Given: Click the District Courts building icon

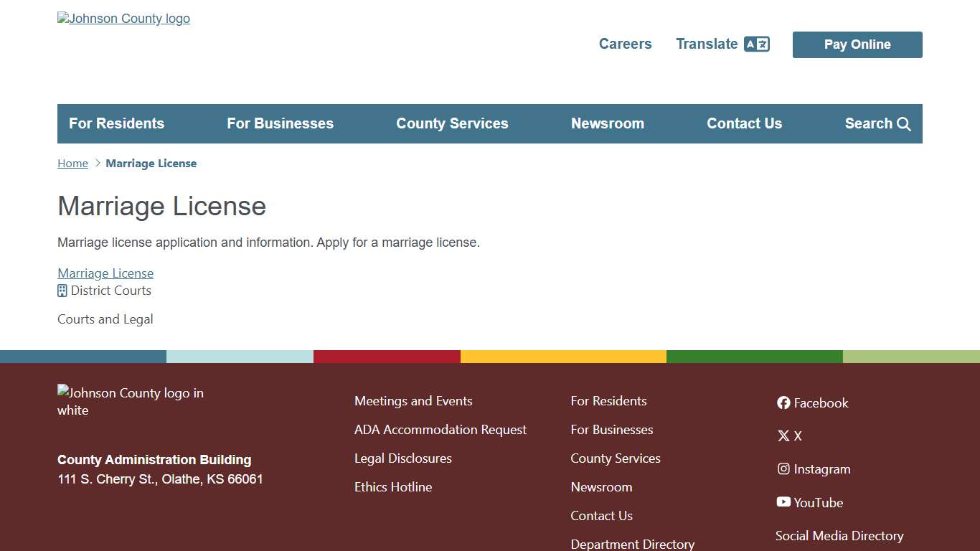Looking at the screenshot, I should point(61,290).
